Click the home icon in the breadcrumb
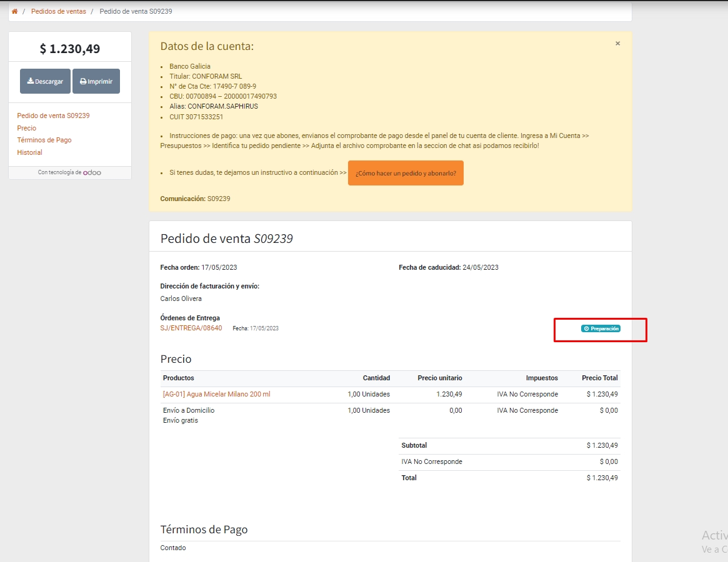The width and height of the screenshot is (728, 562). [14, 12]
